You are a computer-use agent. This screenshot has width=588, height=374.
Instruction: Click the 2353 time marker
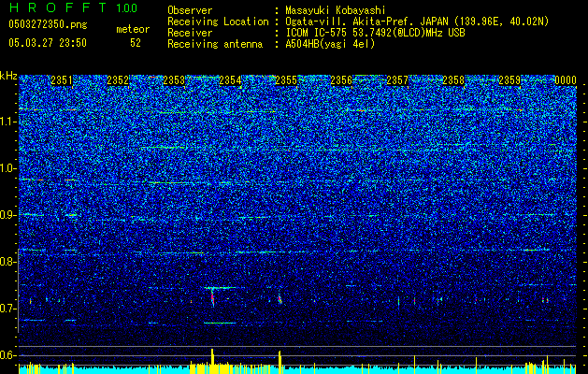[174, 80]
